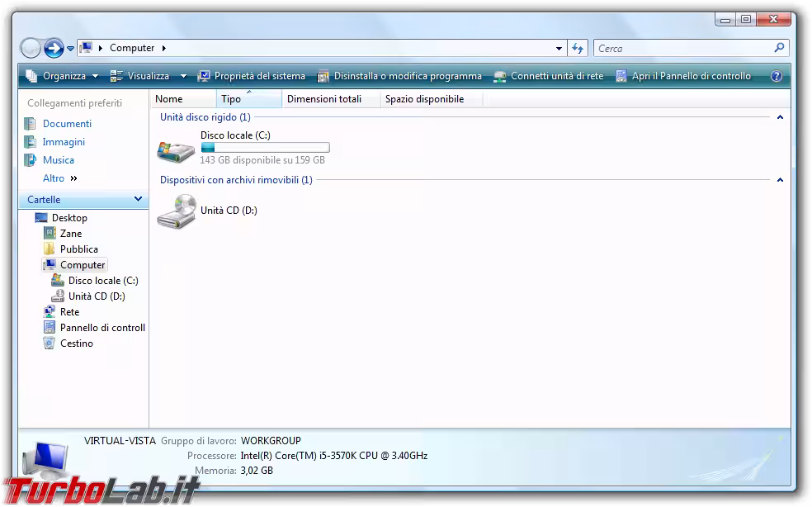The width and height of the screenshot is (812, 507).
Task: Select Pubblica folder in tree
Action: click(x=78, y=249)
